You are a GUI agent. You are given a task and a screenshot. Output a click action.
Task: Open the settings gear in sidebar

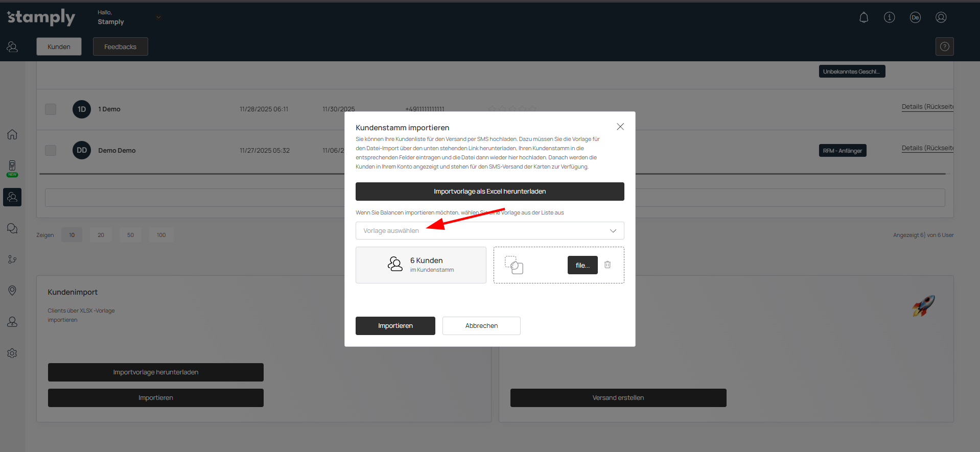click(12, 353)
